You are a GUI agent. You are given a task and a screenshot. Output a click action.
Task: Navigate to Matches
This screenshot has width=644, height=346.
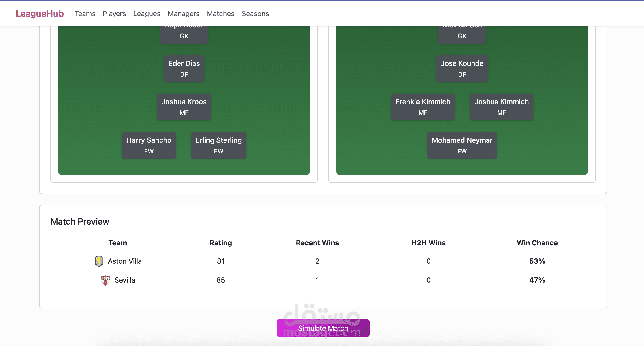(x=220, y=13)
